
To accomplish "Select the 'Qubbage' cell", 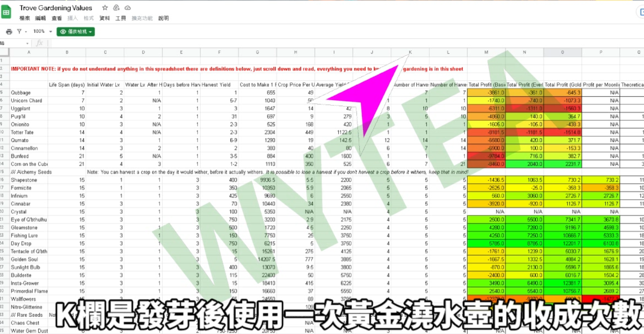I will [x=29, y=93].
